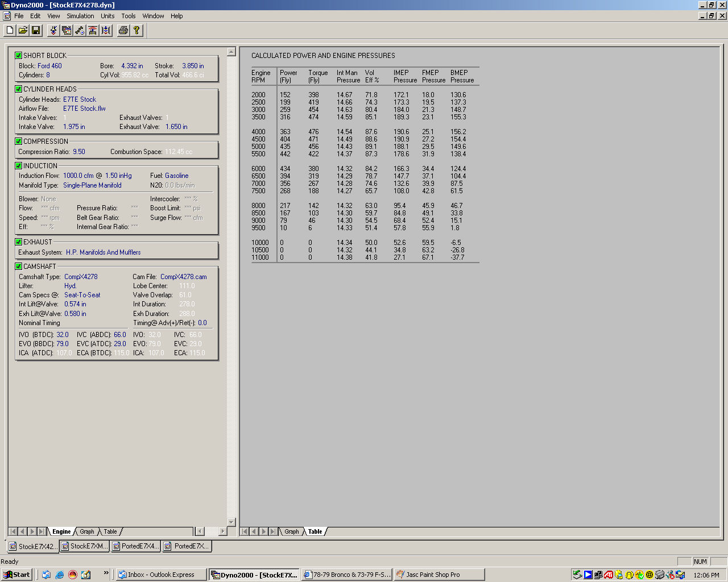728x582 pixels.
Task: Expand the quick launch overflow chevron
Action: click(x=106, y=573)
